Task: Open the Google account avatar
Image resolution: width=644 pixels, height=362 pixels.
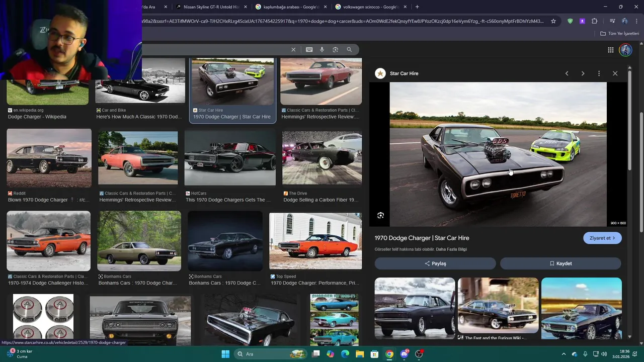Action: (x=625, y=50)
